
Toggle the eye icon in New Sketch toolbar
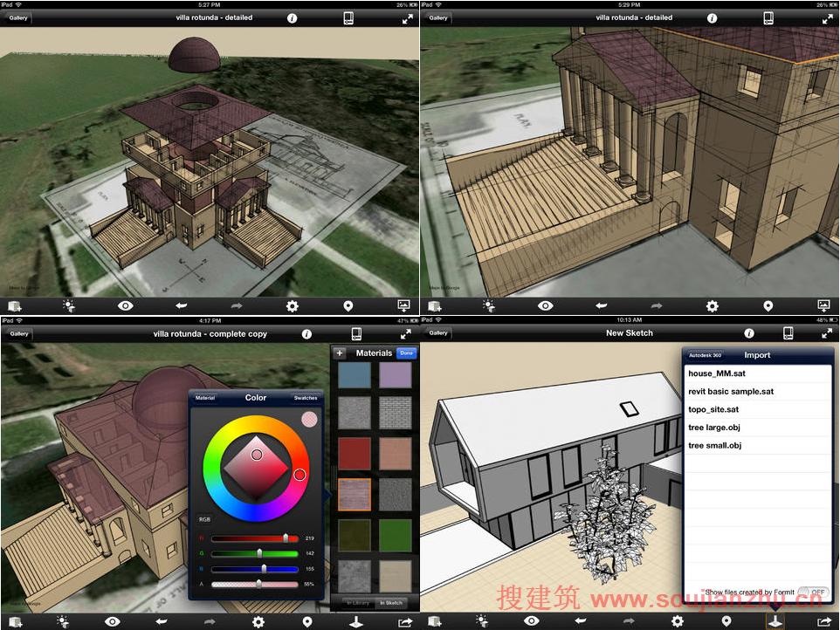532,621
